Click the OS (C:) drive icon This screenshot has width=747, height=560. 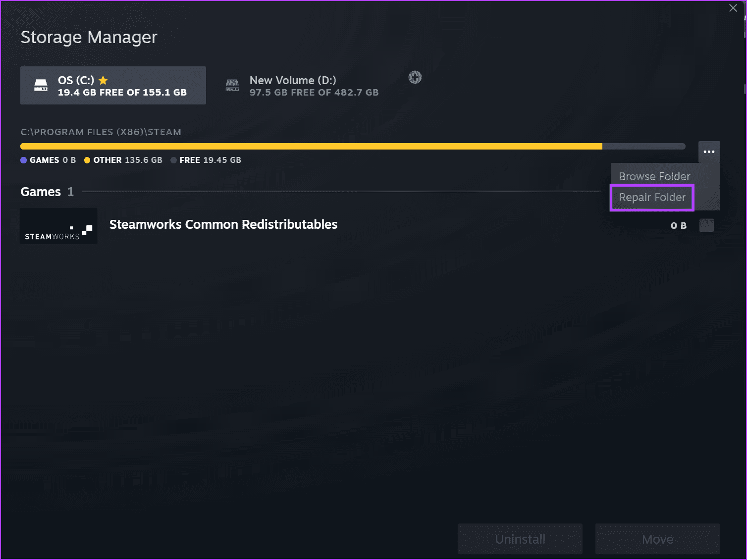coord(41,86)
